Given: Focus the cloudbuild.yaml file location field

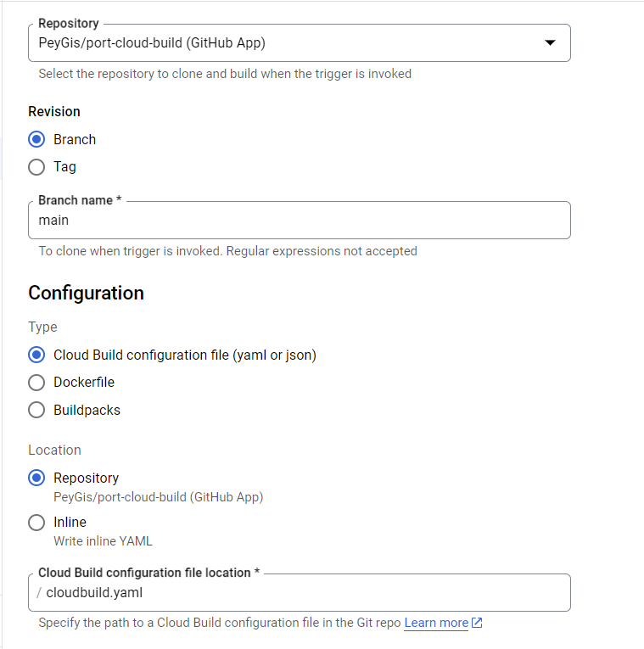Looking at the screenshot, I should point(297,593).
